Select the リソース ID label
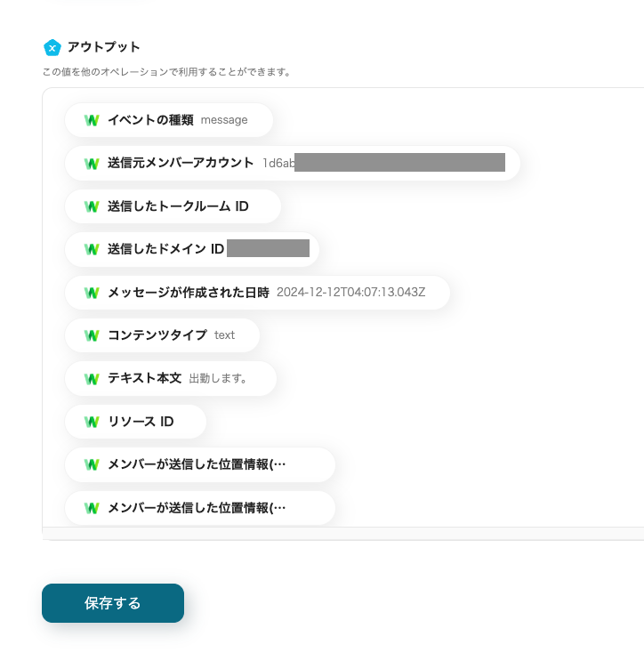The image size is (644, 661). click(141, 422)
